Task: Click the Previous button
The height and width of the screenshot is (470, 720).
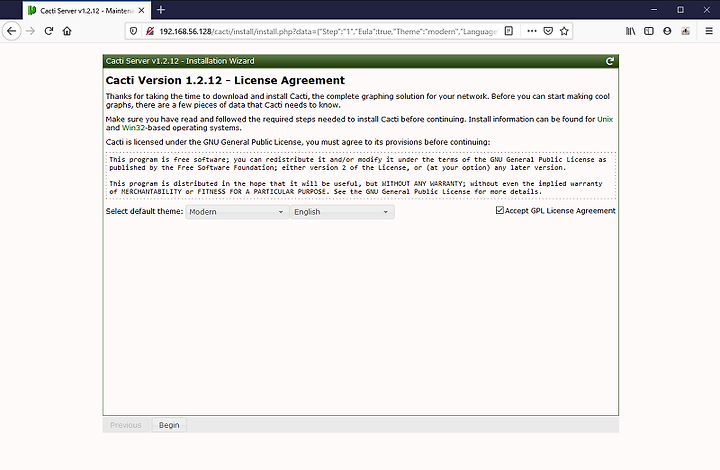Action: pyautogui.click(x=126, y=425)
